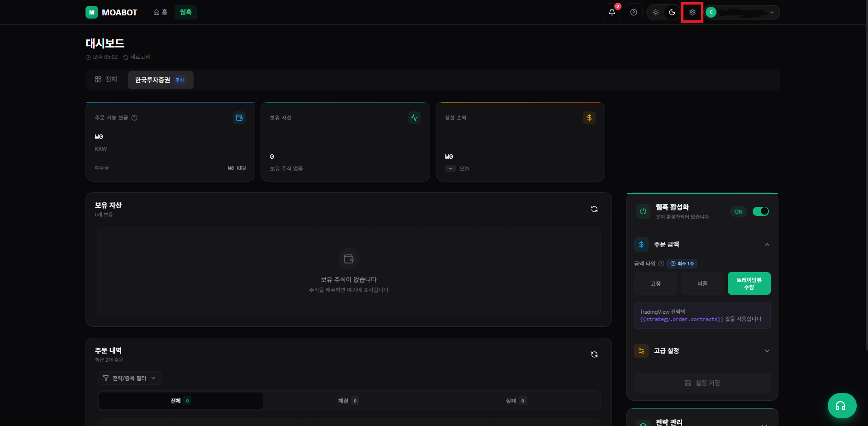Select the 한국투자증권 account tab

coord(161,80)
